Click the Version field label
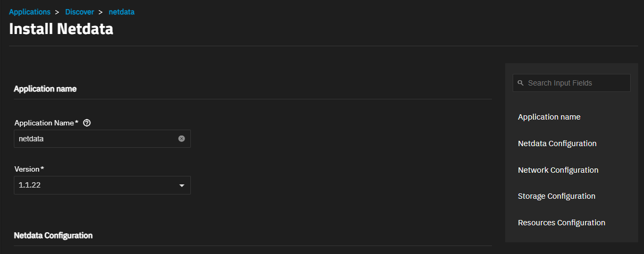Screen dimensions: 644x254 (x=29, y=169)
